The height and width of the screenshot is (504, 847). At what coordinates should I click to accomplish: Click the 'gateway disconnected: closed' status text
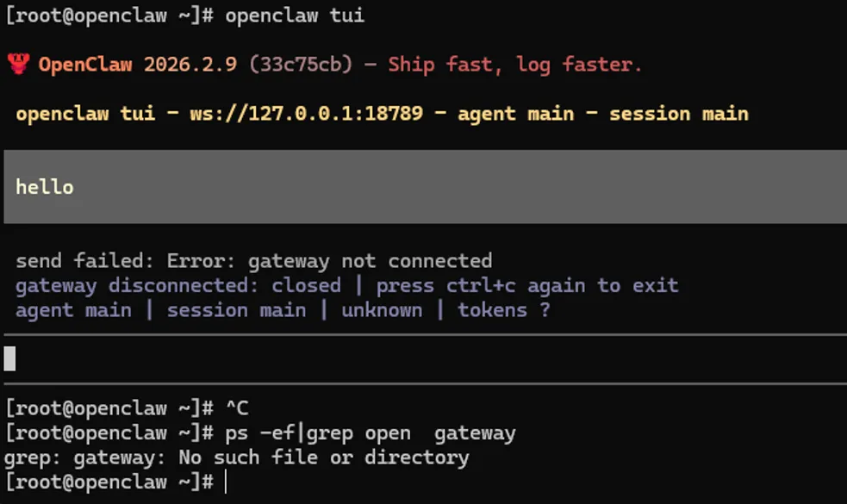tap(177, 285)
